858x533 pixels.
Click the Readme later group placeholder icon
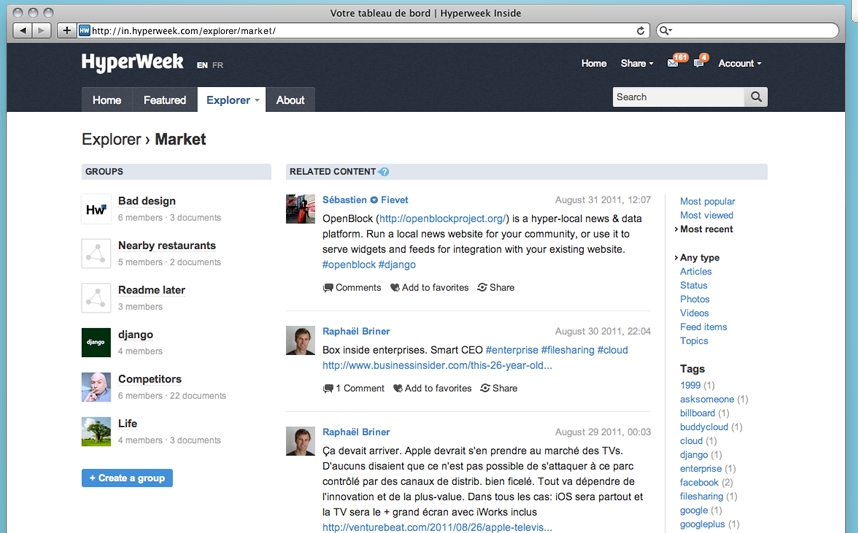click(96, 298)
